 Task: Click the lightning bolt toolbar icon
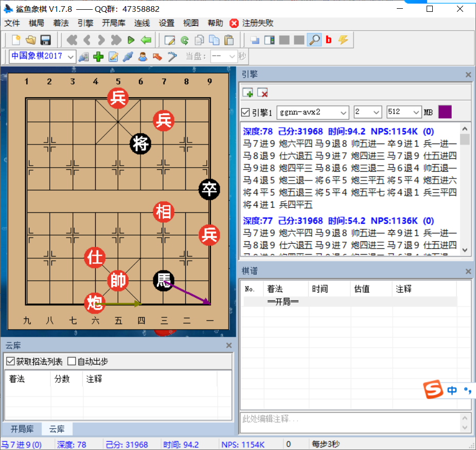click(343, 40)
